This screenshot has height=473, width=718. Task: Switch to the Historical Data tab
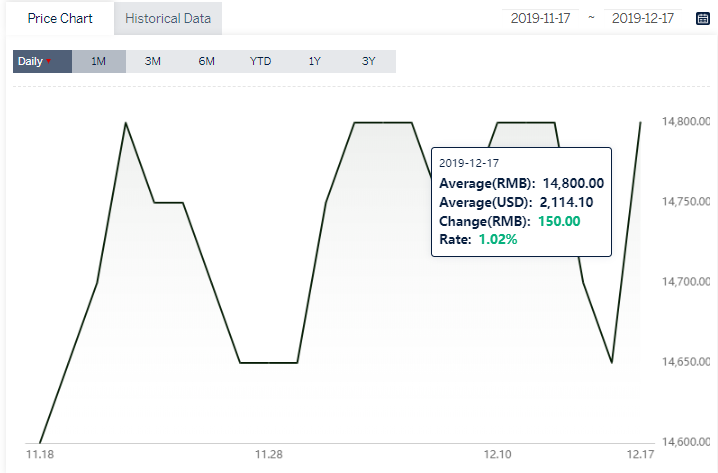(x=168, y=18)
